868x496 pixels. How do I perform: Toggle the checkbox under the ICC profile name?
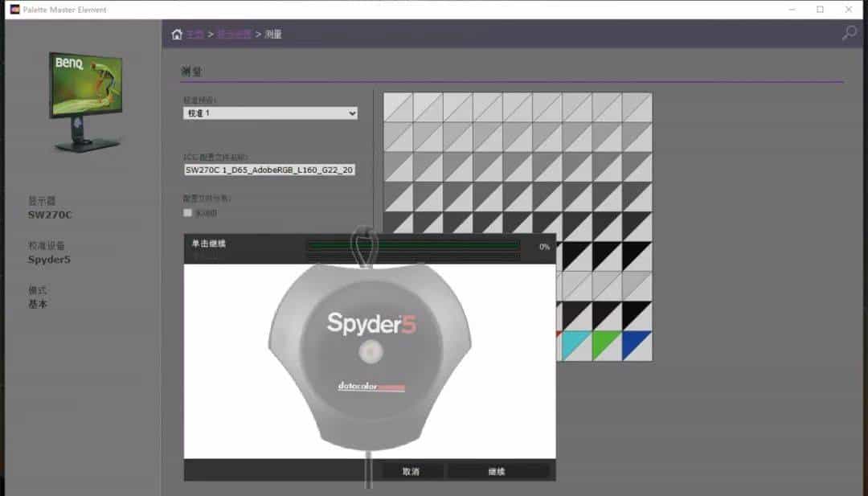tap(187, 213)
